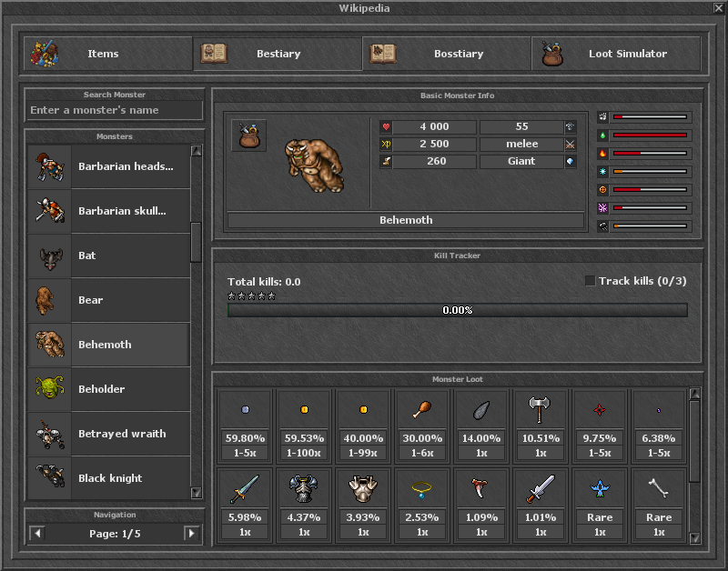Switch to the Bestiary tab
This screenshot has width=728, height=571.
[x=278, y=54]
